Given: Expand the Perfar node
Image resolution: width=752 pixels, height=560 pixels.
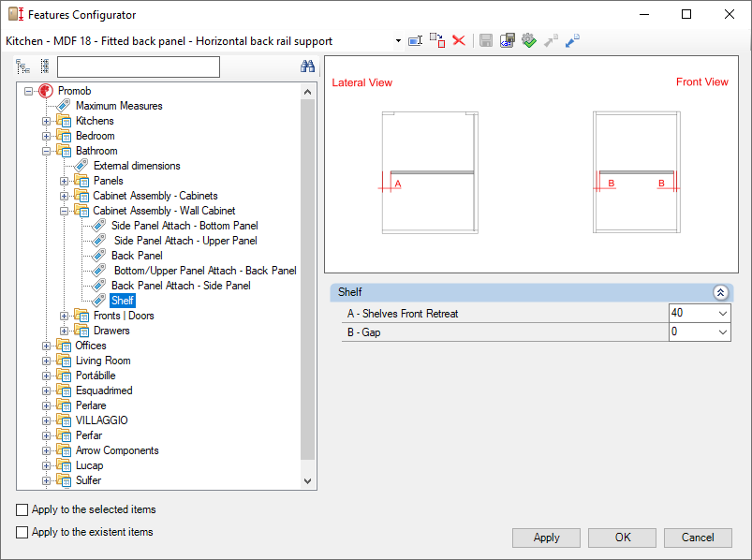Looking at the screenshot, I should [46, 435].
